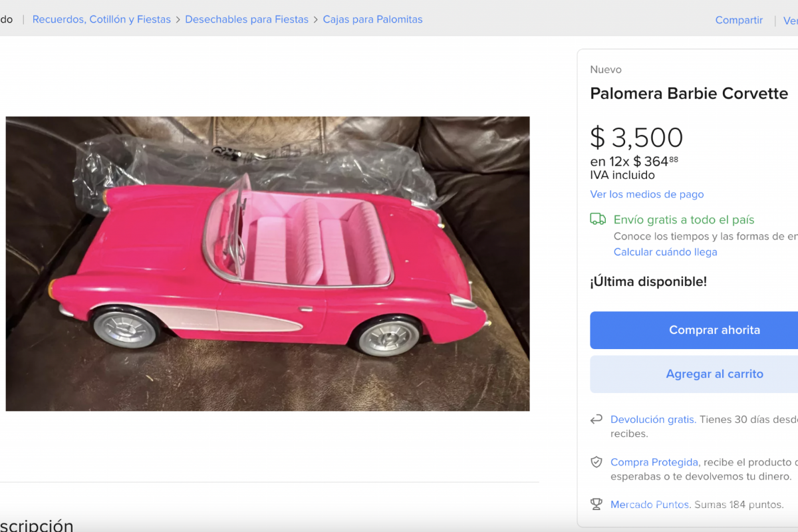798x532 pixels.
Task: Share the listing via "Compartir"
Action: click(738, 20)
